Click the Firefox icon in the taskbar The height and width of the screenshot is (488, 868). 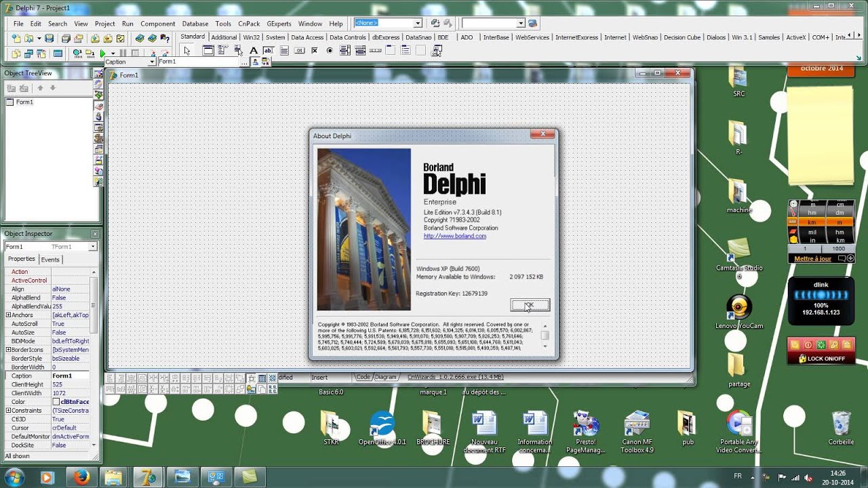pyautogui.click(x=82, y=477)
